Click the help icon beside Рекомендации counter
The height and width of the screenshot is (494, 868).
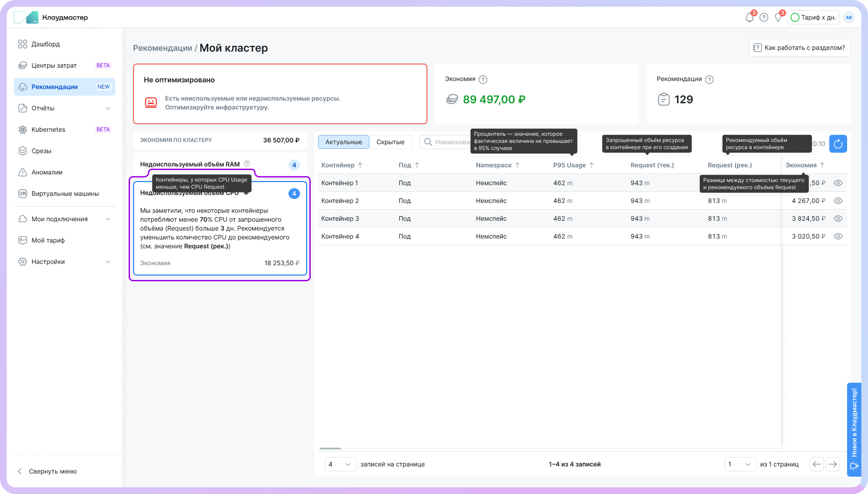point(710,80)
